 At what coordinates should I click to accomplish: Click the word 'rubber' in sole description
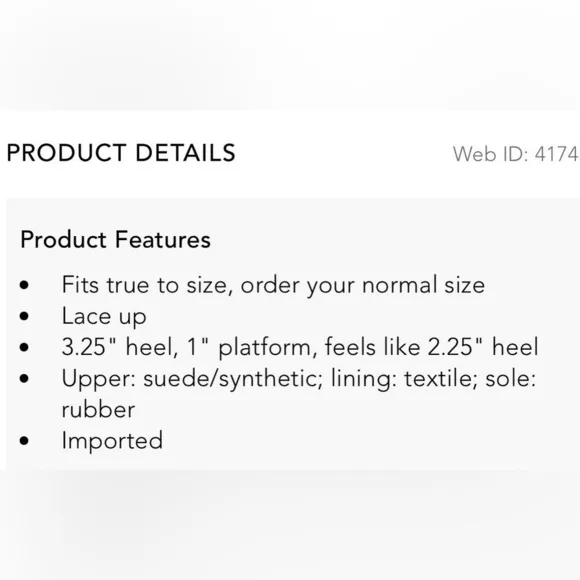coord(98,409)
